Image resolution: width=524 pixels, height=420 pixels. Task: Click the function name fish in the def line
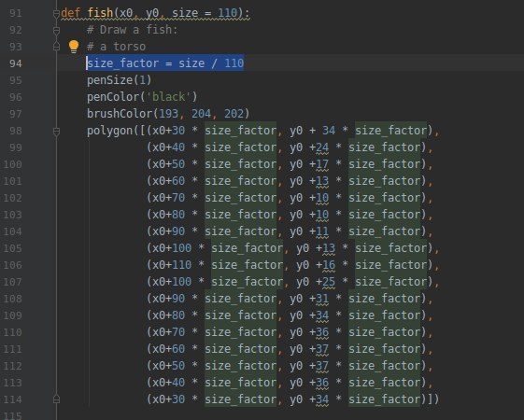click(100, 13)
